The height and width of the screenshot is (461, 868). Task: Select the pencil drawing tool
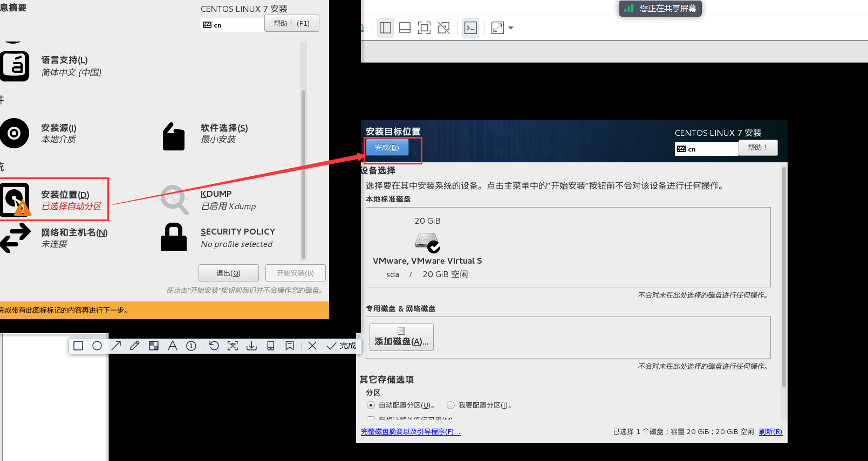(x=135, y=346)
